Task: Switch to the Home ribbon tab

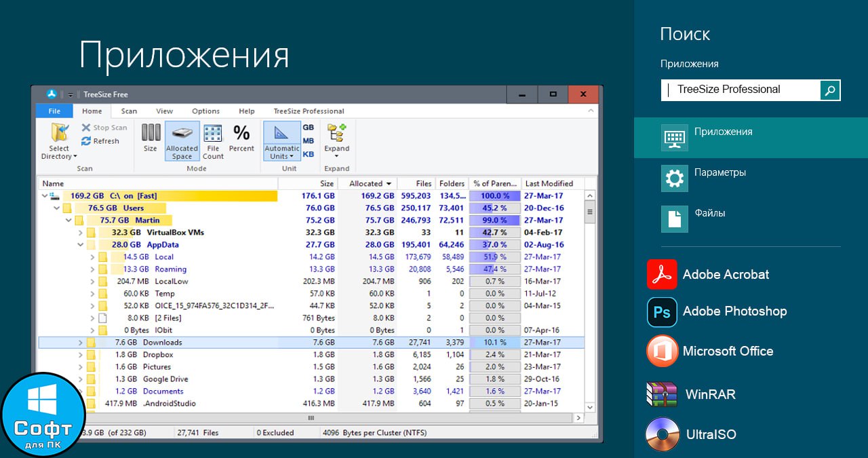Action: (x=92, y=111)
